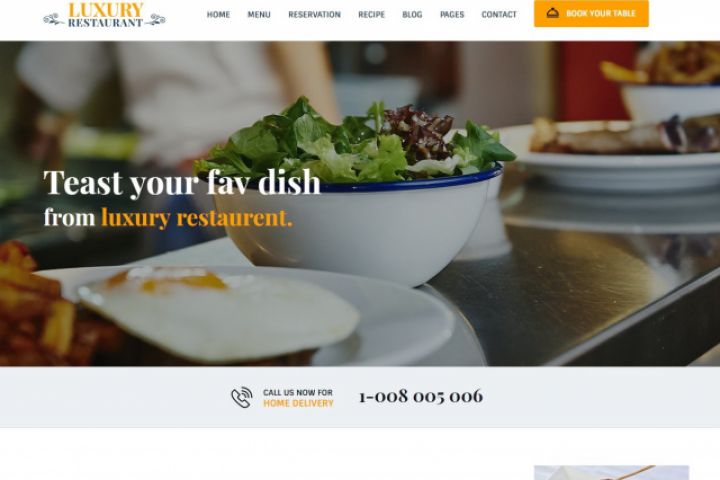This screenshot has height=480, width=720.
Task: Open the Recipe navigation link
Action: pyautogui.click(x=371, y=15)
